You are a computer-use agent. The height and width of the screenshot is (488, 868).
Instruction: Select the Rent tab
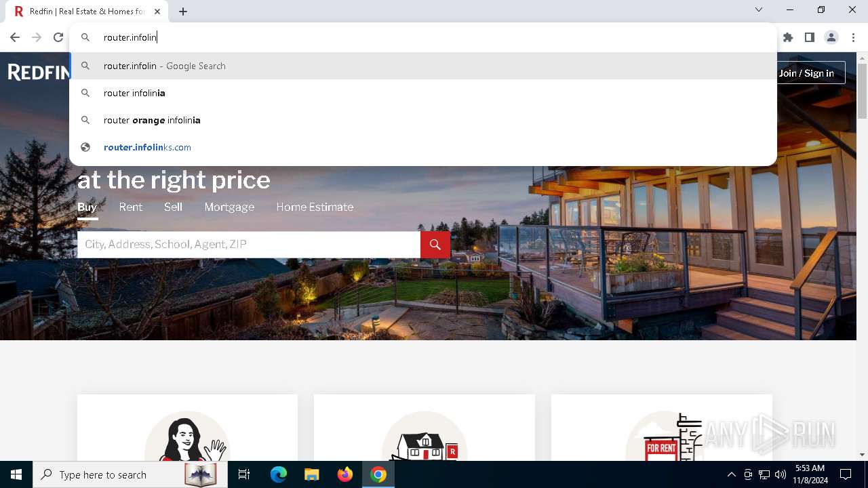pos(131,207)
